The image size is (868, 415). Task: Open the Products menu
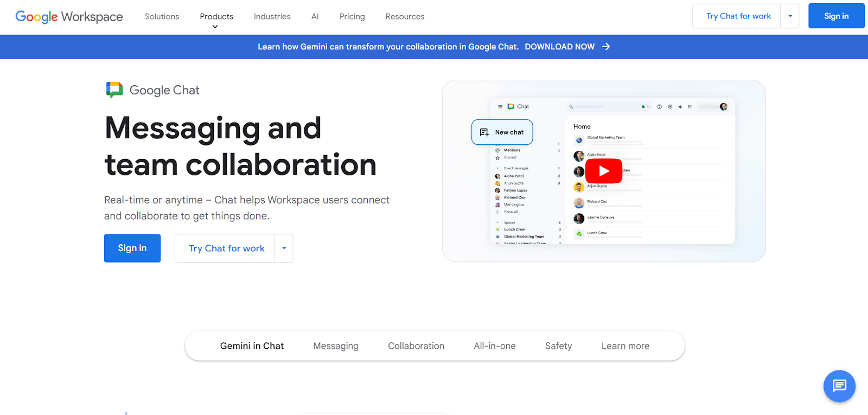pos(216,17)
